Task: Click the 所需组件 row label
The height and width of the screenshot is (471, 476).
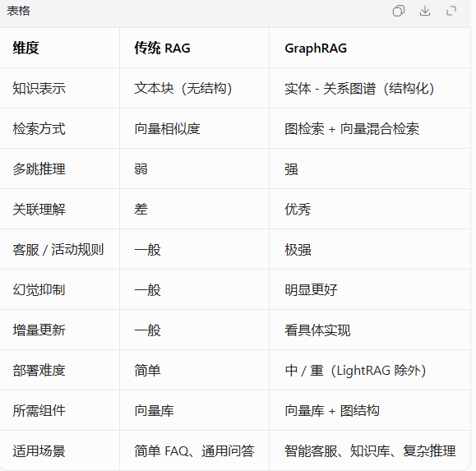Action: 39,411
